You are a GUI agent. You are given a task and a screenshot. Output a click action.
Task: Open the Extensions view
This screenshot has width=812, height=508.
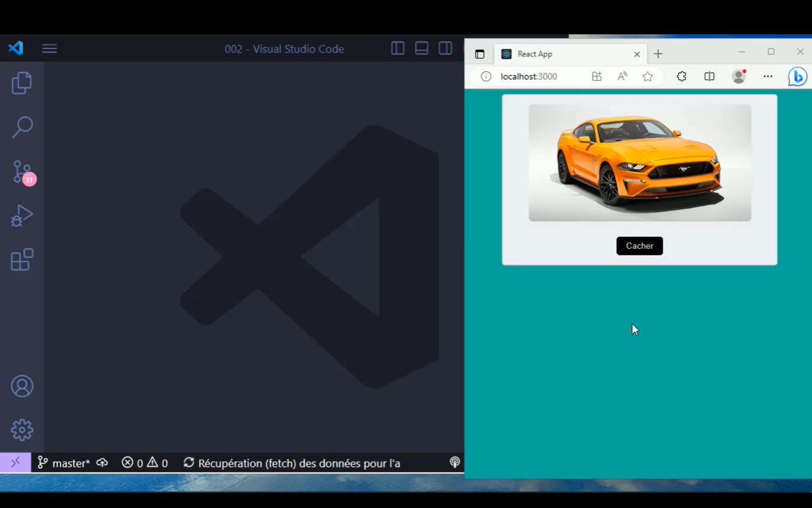(x=22, y=260)
